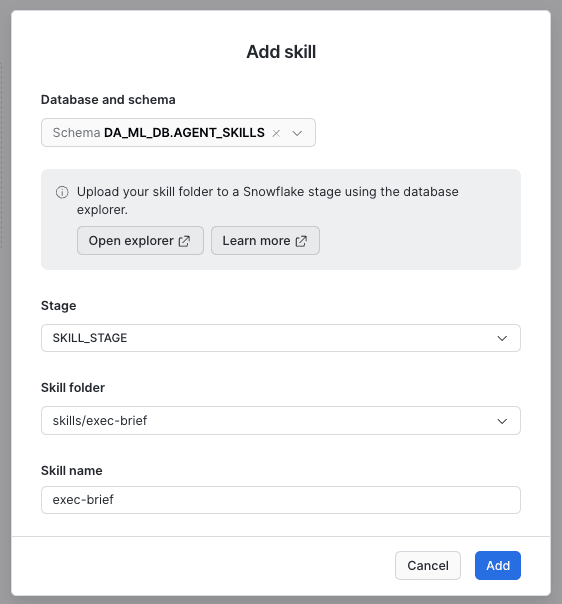This screenshot has height=604, width=562.
Task: Focus the Skill name input field
Action: pos(281,500)
